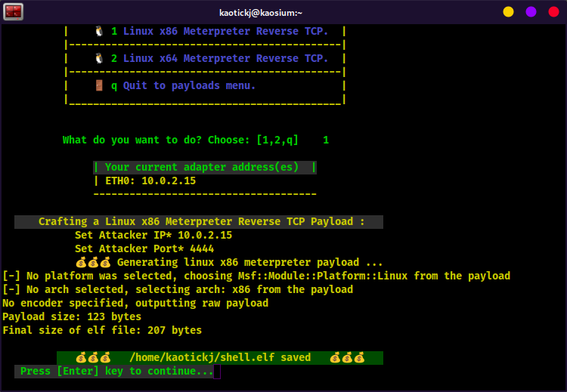Click the 'No platform was selected' message

click(x=256, y=276)
